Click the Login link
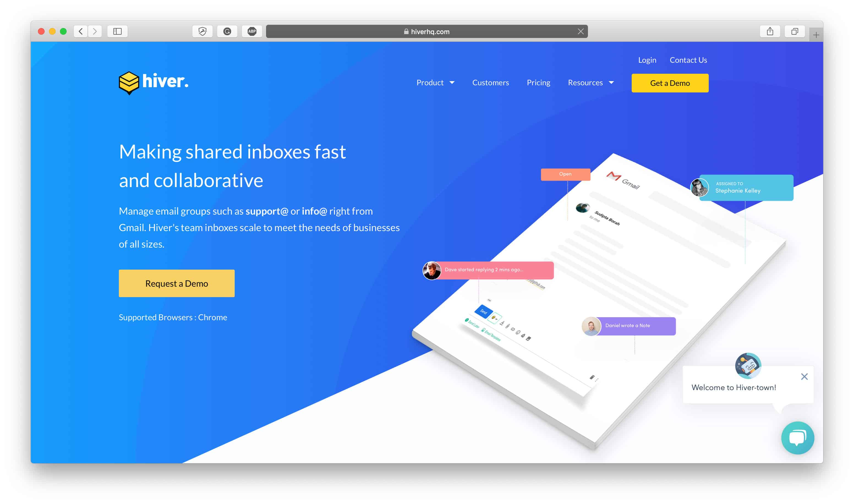This screenshot has height=504, width=854. click(647, 60)
